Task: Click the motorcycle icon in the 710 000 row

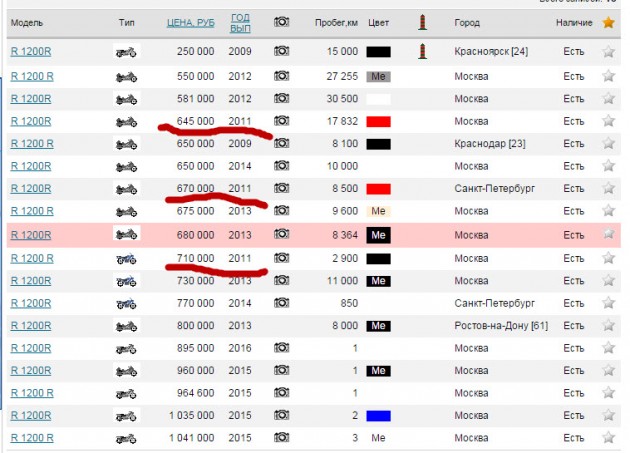Action: [126, 258]
